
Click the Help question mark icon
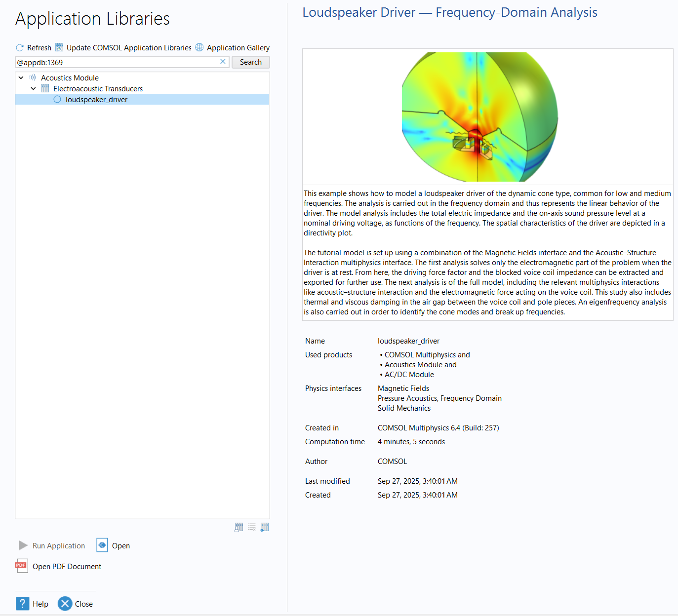coord(22,604)
